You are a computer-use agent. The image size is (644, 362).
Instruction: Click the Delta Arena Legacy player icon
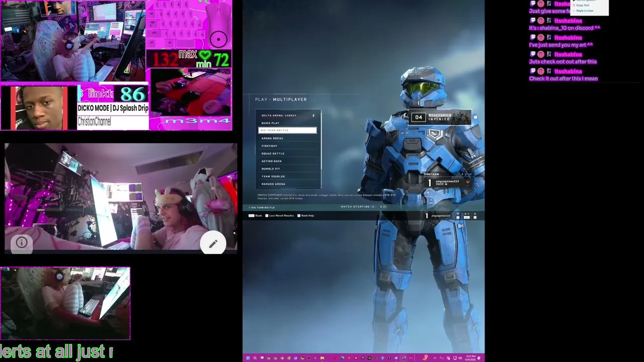point(313,115)
